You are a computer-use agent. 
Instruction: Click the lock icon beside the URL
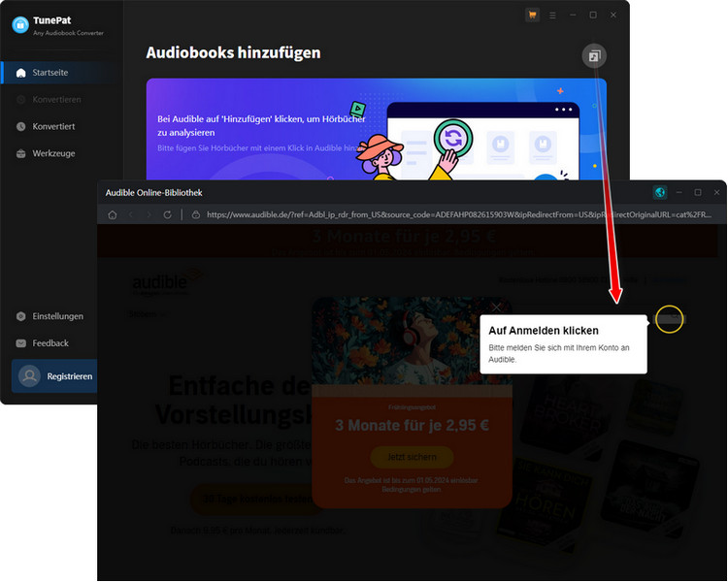click(x=196, y=215)
